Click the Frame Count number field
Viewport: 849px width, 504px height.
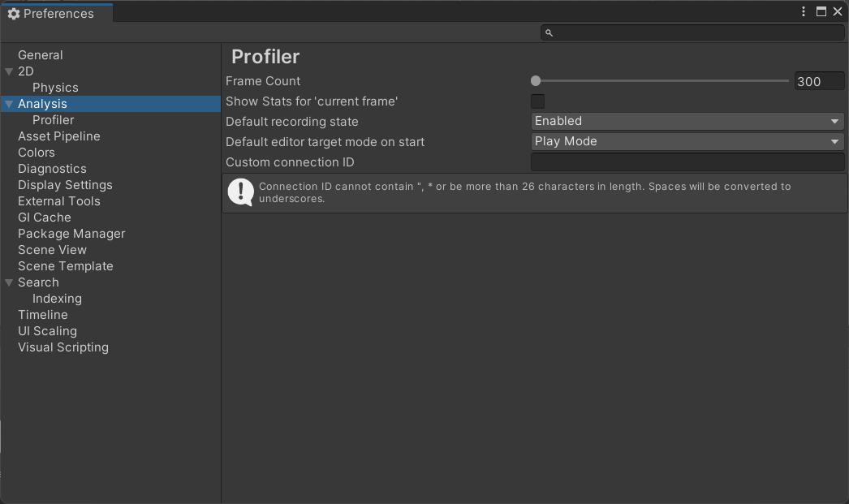tap(818, 81)
